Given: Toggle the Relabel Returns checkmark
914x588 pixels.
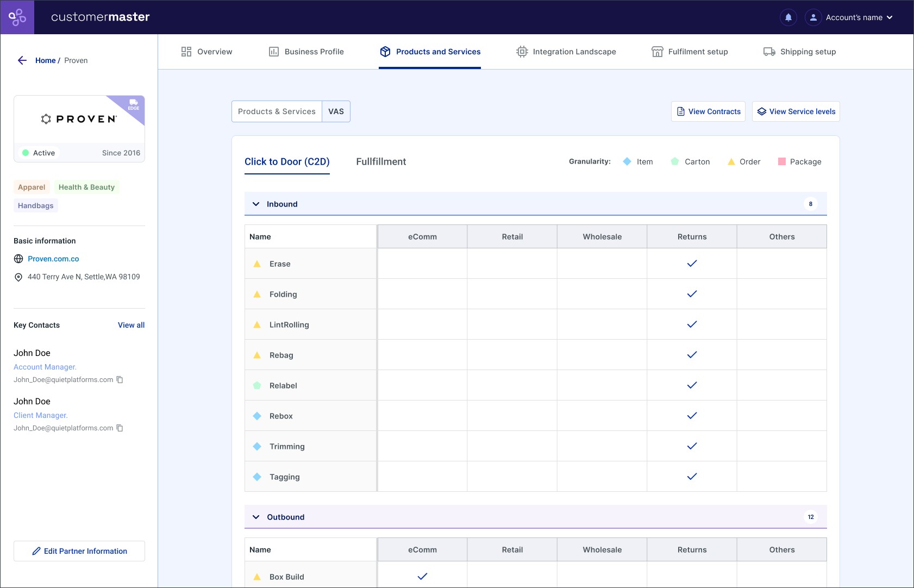Looking at the screenshot, I should (x=692, y=385).
